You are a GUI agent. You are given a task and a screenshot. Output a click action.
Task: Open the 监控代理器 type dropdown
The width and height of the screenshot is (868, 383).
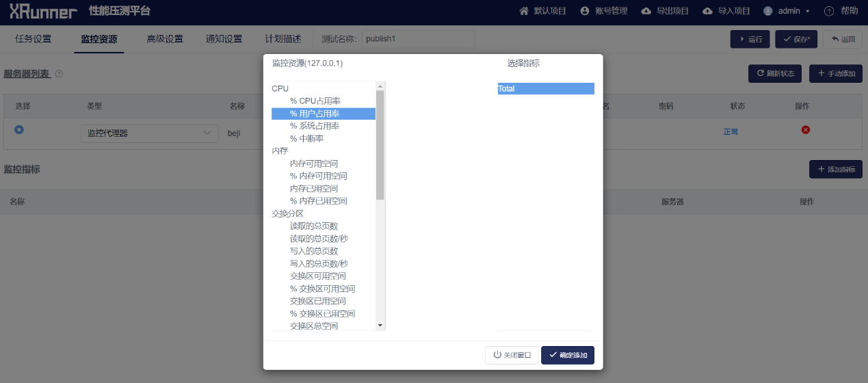point(149,133)
